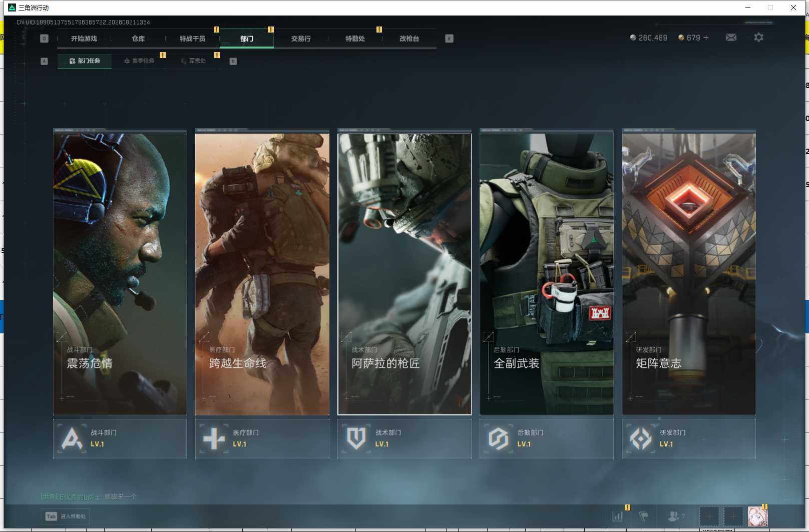Click the 研发部门 diamond badge icon

coord(641,438)
